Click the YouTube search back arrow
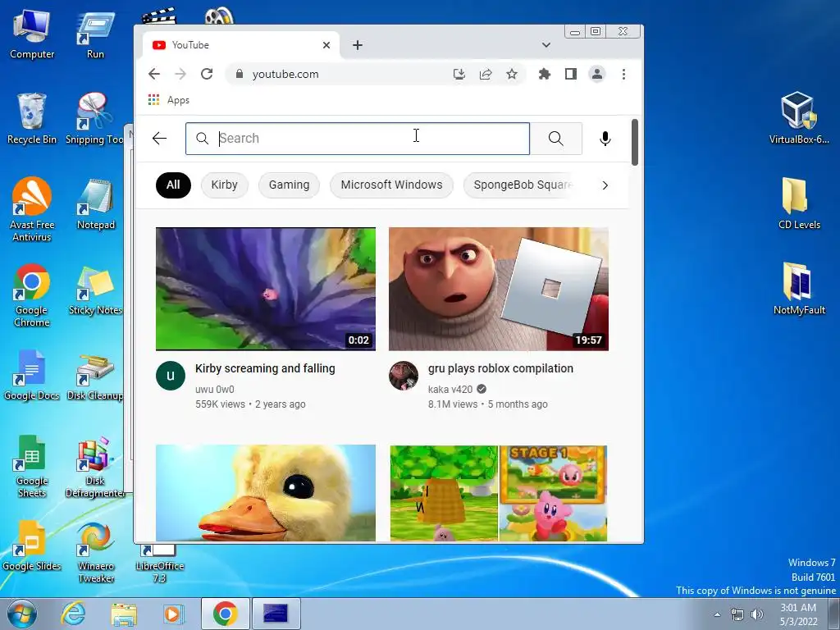Image resolution: width=840 pixels, height=630 pixels. pos(160,138)
